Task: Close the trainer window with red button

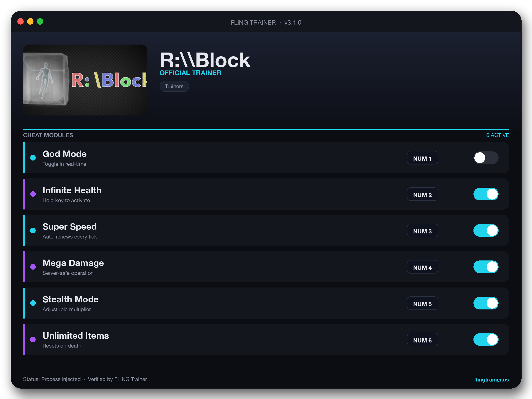Action: (x=20, y=22)
